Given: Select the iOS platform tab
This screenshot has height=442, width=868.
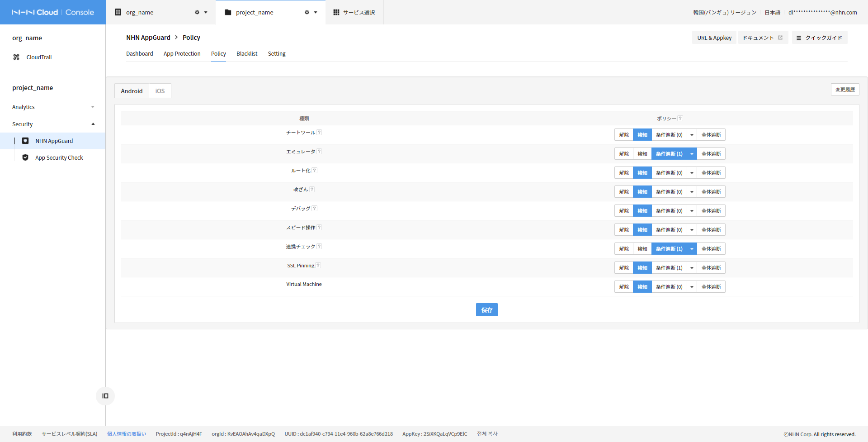Looking at the screenshot, I should pyautogui.click(x=160, y=91).
